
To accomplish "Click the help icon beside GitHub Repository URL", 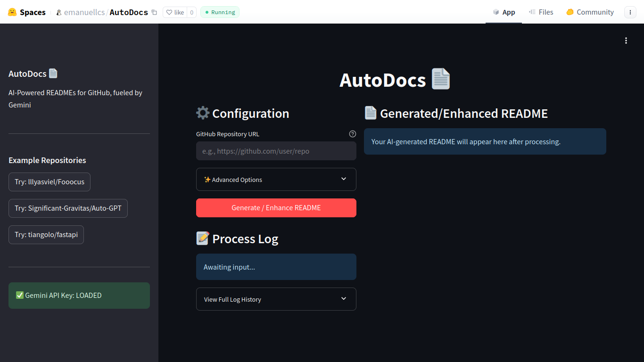I will [353, 134].
